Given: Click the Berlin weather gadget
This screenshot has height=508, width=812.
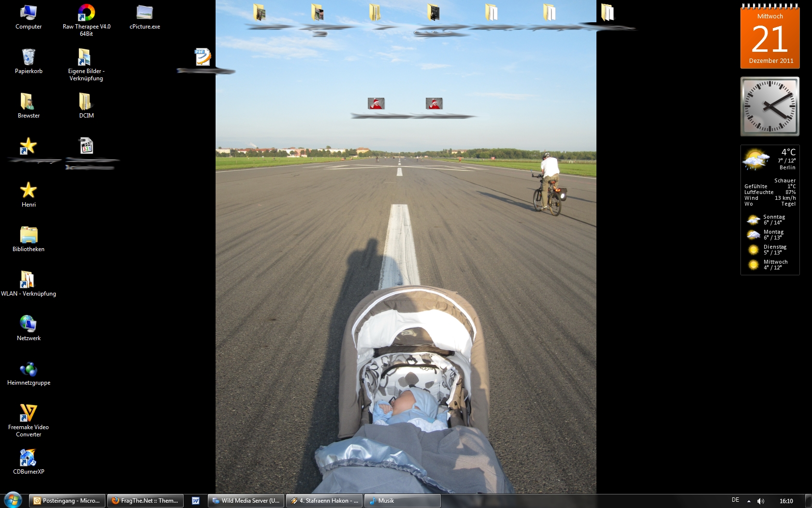Looking at the screenshot, I should pos(770,209).
